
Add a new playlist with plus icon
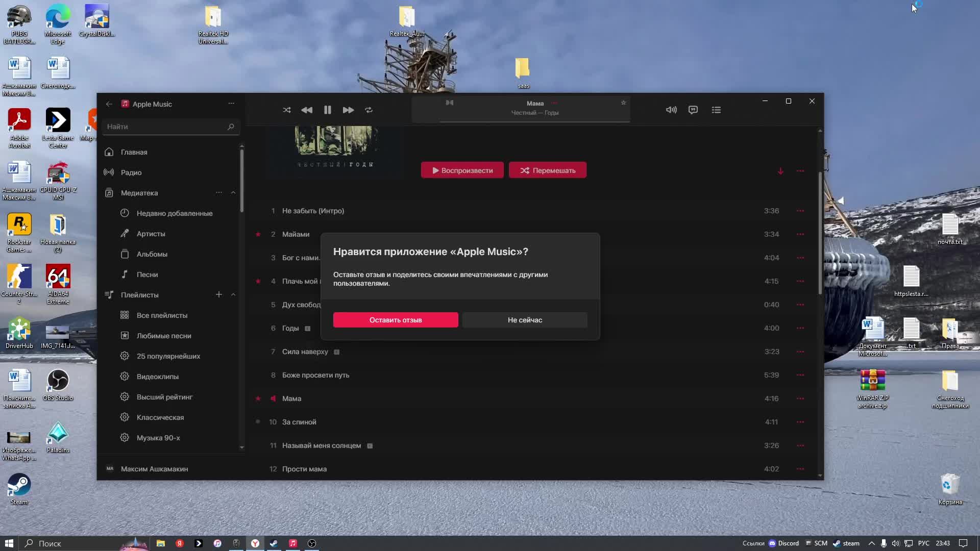[x=219, y=295]
